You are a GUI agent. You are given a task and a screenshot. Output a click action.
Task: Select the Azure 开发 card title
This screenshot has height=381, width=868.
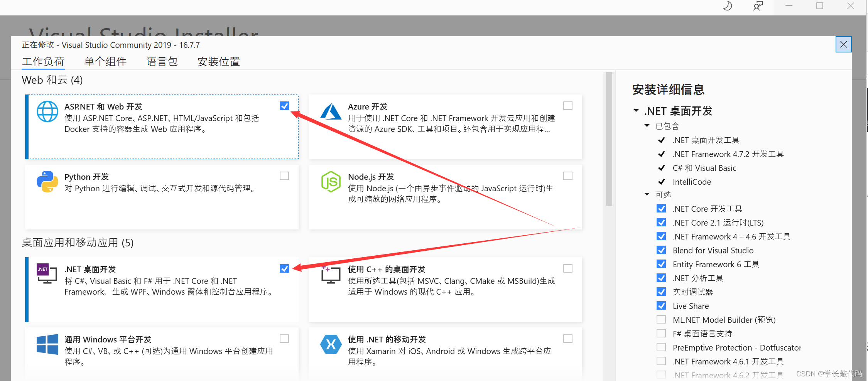point(368,107)
